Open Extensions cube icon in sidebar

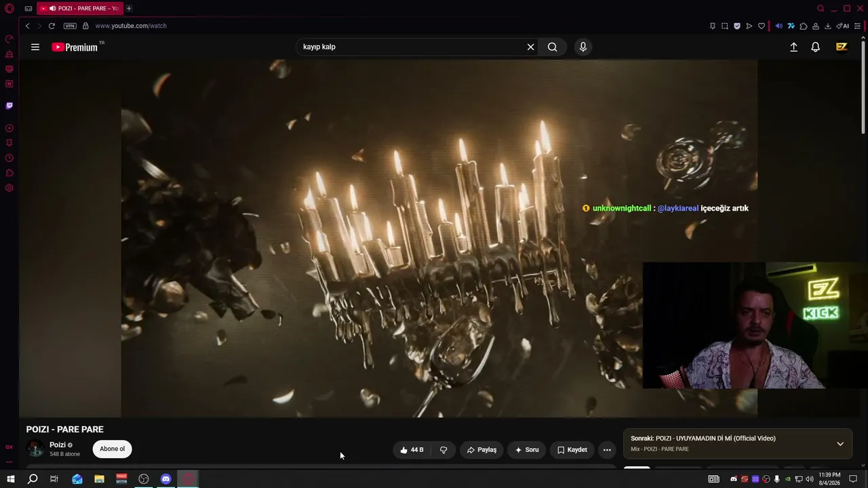point(9,173)
